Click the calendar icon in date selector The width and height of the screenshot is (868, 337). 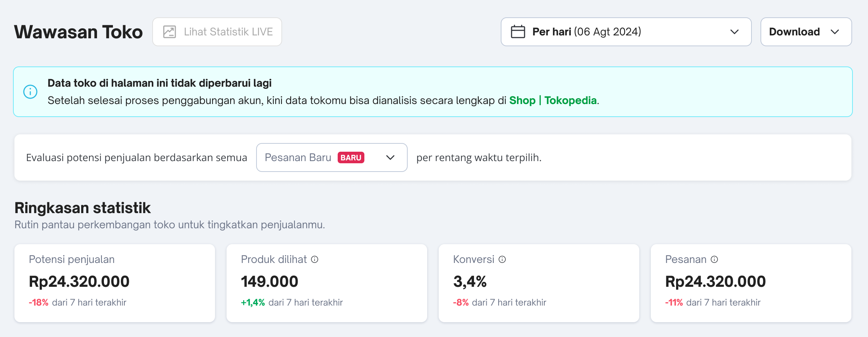coord(518,32)
